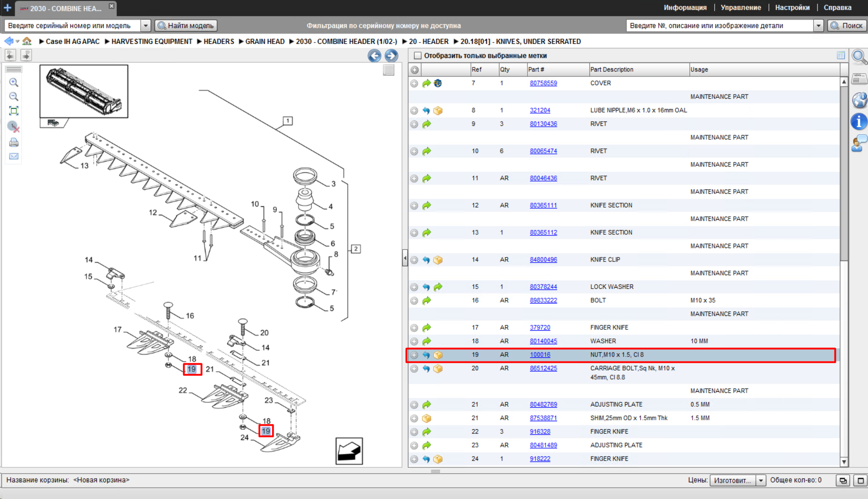
Task: Toggle the add-all plus icon in table header
Action: coord(414,70)
